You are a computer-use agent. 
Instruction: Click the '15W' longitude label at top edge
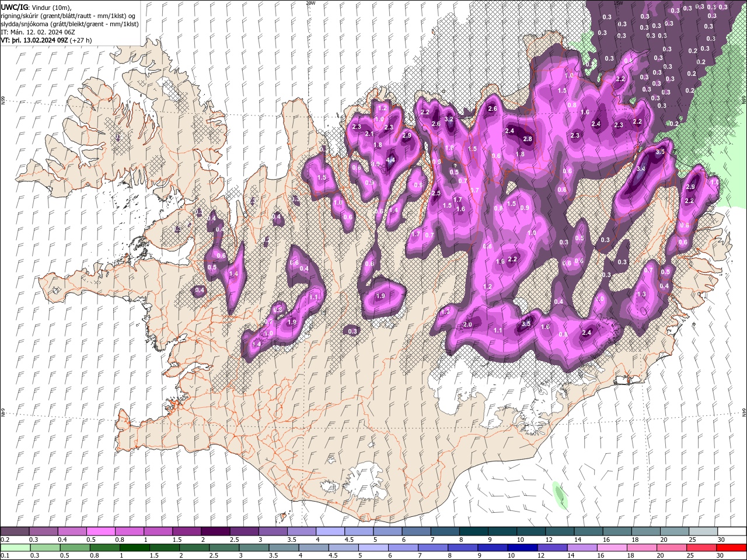(x=618, y=3)
